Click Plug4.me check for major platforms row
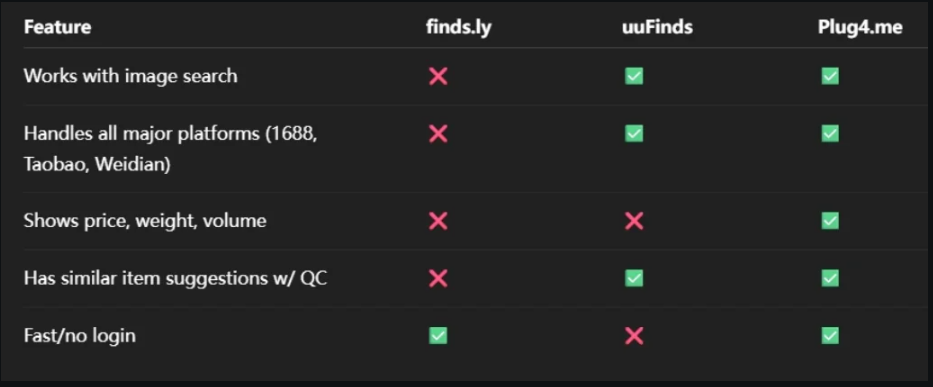The height and width of the screenshot is (387, 933). 830,133
